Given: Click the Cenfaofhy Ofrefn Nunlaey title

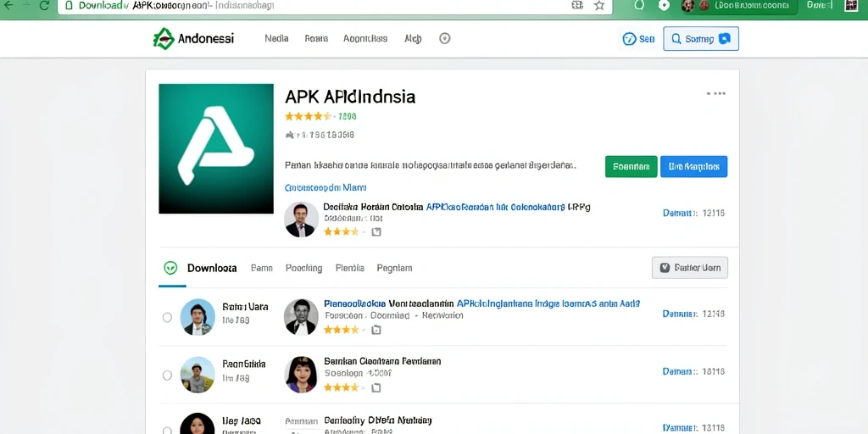Looking at the screenshot, I should pos(377,420).
